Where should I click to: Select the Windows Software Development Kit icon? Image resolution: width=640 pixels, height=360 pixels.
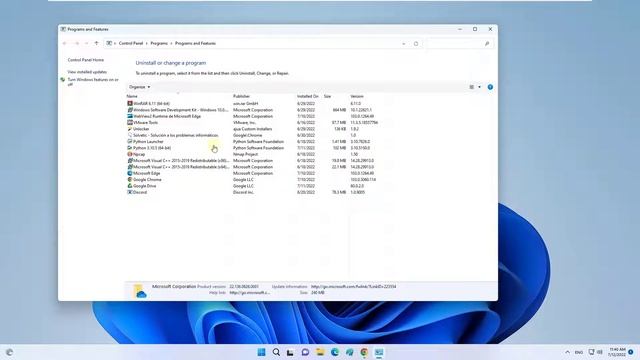click(130, 110)
